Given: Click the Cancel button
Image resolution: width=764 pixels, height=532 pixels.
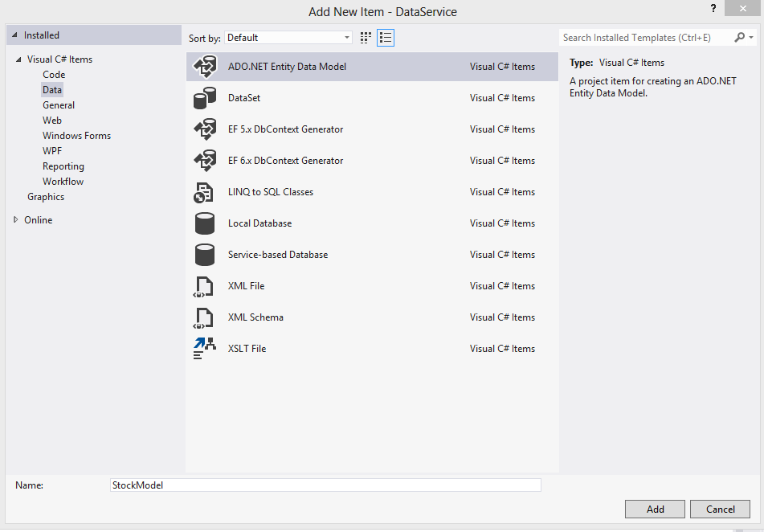Looking at the screenshot, I should [x=720, y=509].
